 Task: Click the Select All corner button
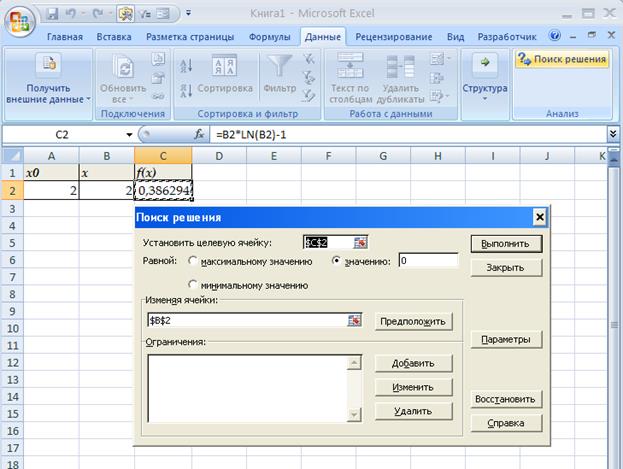12,156
